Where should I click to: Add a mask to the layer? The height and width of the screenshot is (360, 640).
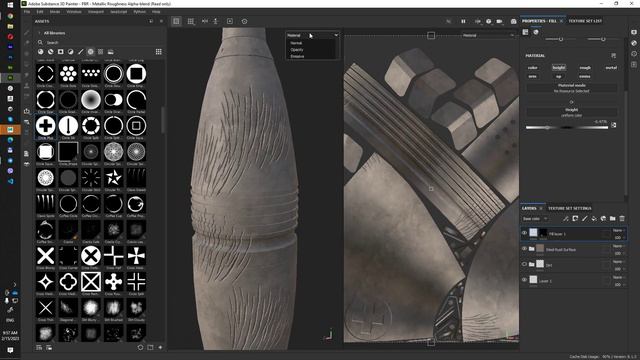click(x=575, y=219)
